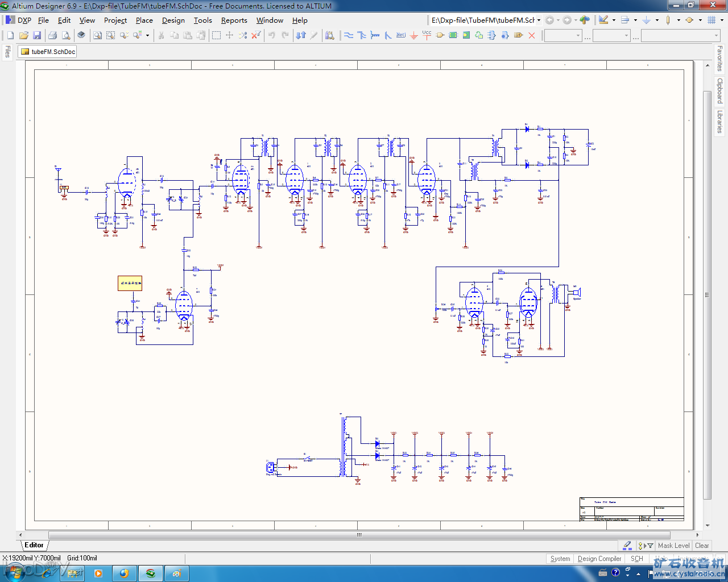Open the Libraries side panel
This screenshot has width=728, height=582.
point(720,121)
